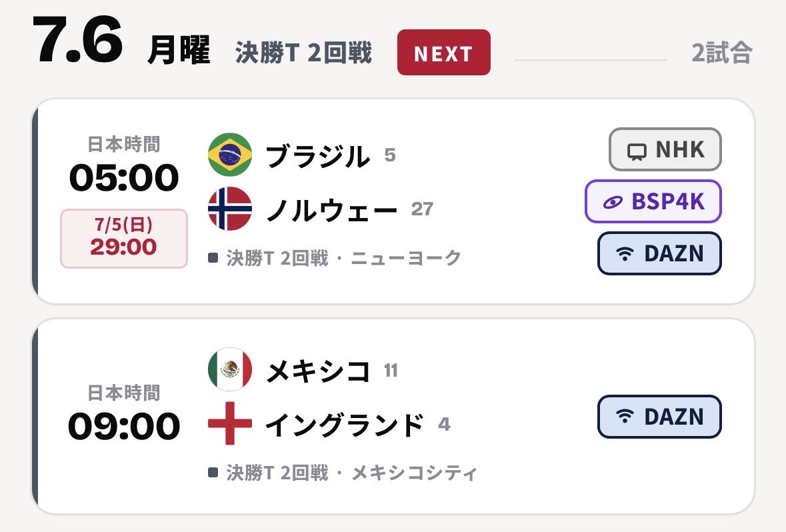Click the Mexico flag icon
Screen dimensions: 786x532
(x=229, y=369)
